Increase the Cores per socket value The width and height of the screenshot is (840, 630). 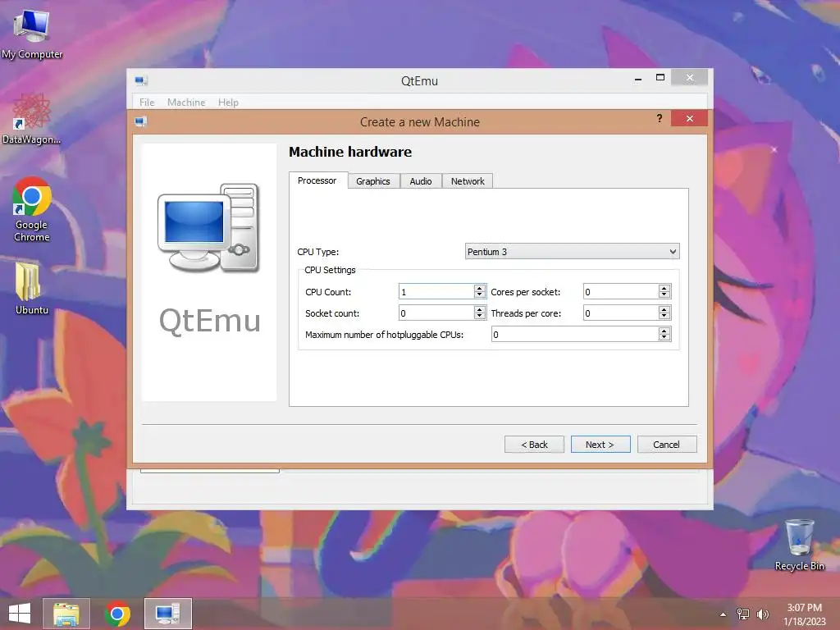pos(664,288)
